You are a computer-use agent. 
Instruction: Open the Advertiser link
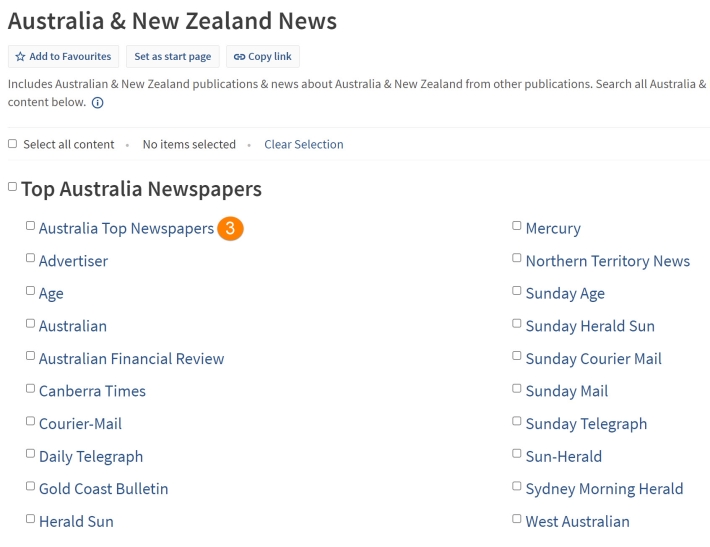click(x=73, y=261)
